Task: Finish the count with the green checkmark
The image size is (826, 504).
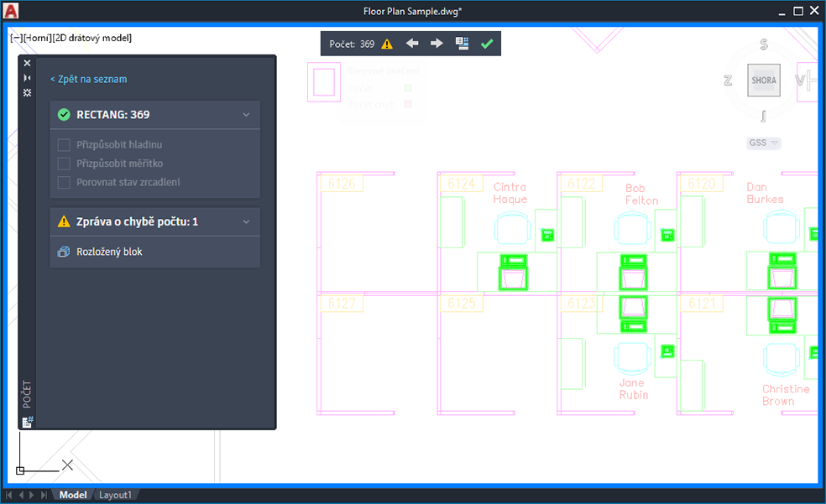Action: 487,44
